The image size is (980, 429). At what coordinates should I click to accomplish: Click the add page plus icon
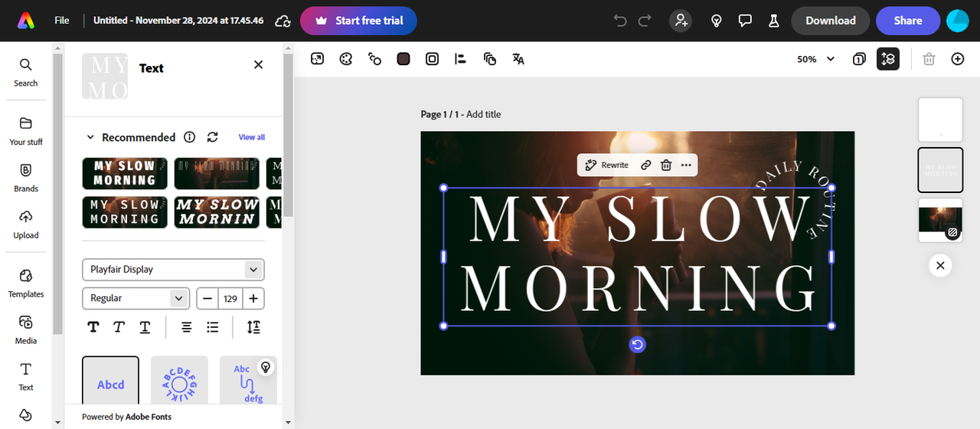coord(958,59)
